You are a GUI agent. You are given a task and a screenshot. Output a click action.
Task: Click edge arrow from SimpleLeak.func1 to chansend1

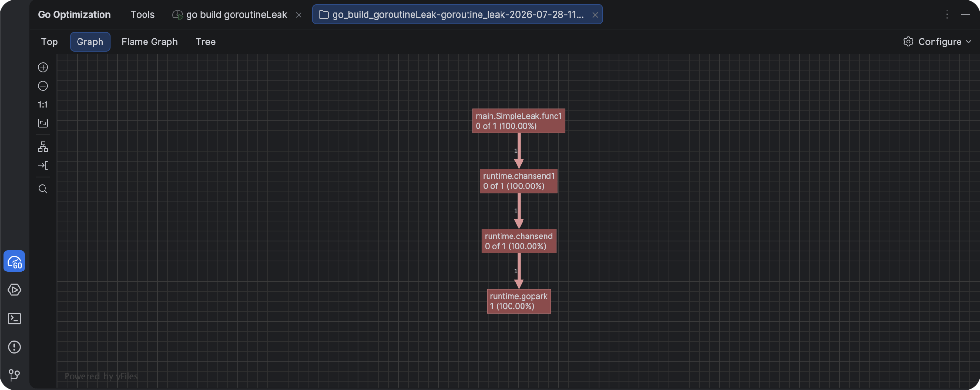(x=519, y=151)
